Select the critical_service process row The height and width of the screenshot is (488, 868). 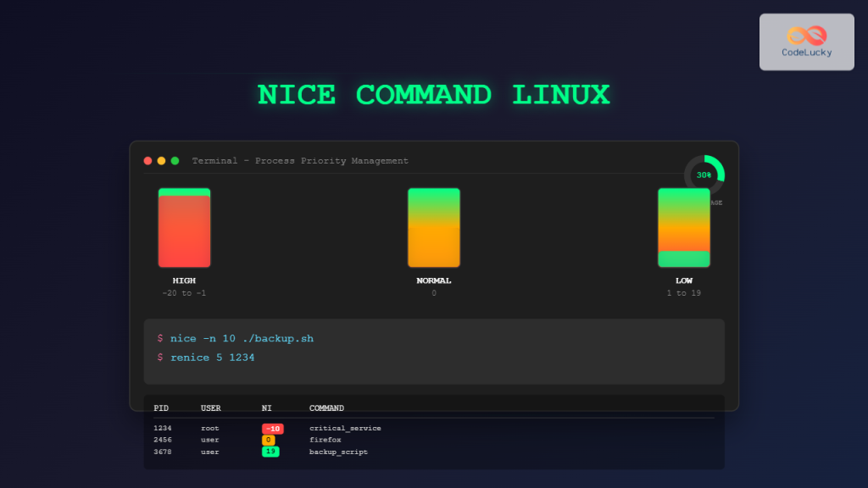(x=339, y=428)
